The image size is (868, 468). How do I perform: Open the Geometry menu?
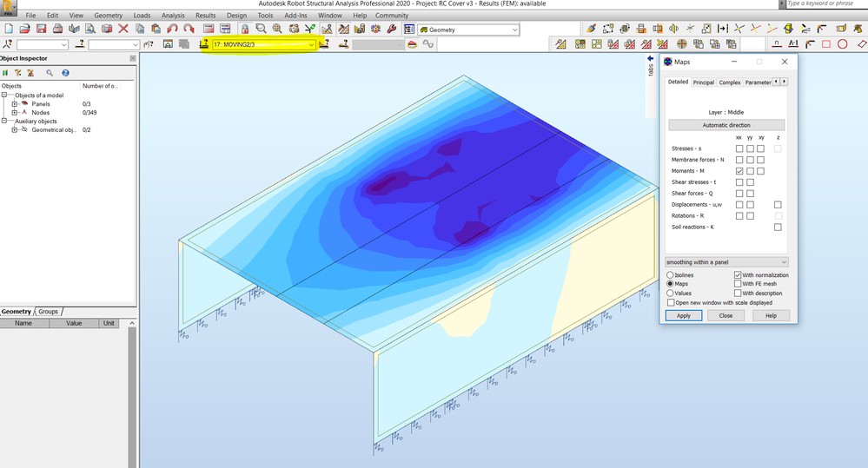click(x=108, y=16)
